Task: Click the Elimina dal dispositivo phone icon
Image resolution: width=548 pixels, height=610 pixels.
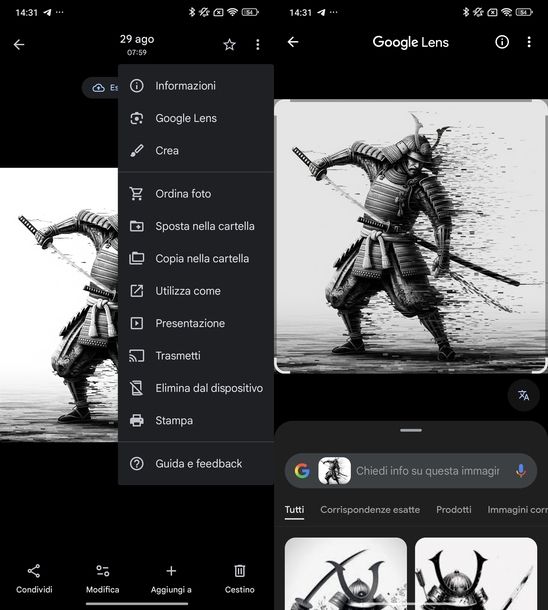Action: tap(137, 388)
